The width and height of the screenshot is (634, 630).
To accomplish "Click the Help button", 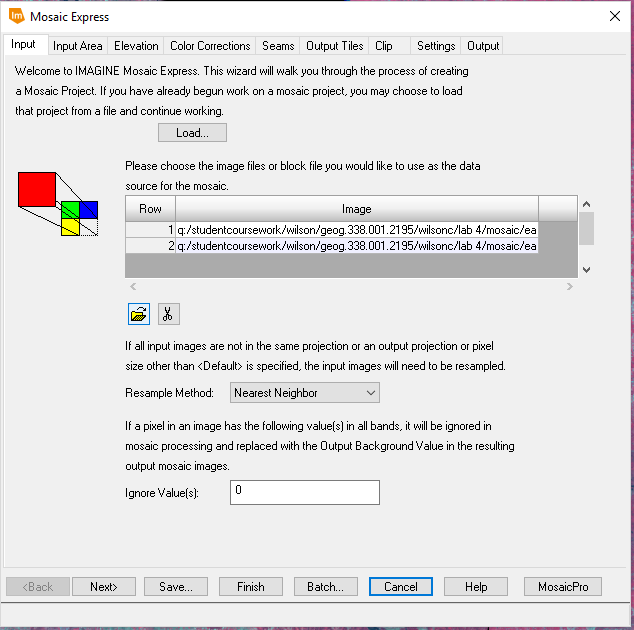I will 476,587.
